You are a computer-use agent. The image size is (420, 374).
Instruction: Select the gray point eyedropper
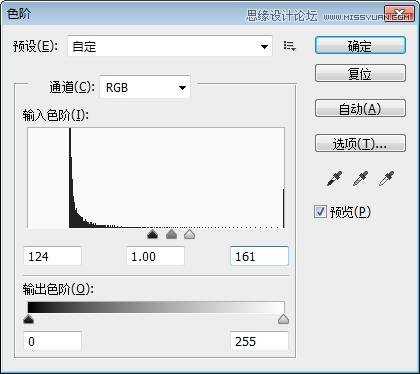pyautogui.click(x=360, y=178)
